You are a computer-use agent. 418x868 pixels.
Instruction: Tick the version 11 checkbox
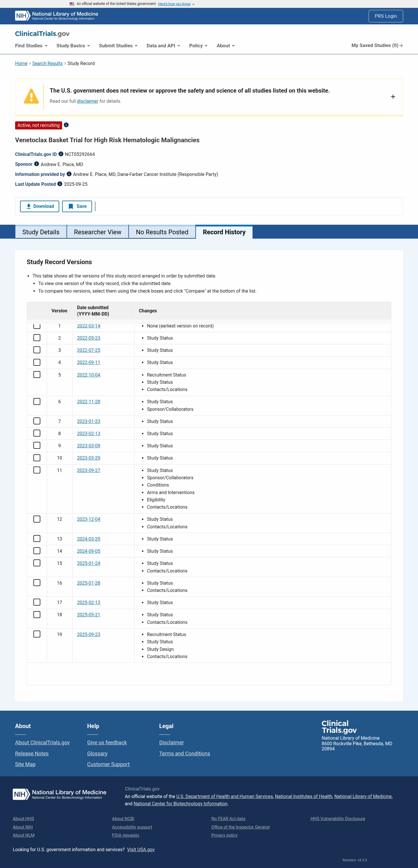(37, 470)
